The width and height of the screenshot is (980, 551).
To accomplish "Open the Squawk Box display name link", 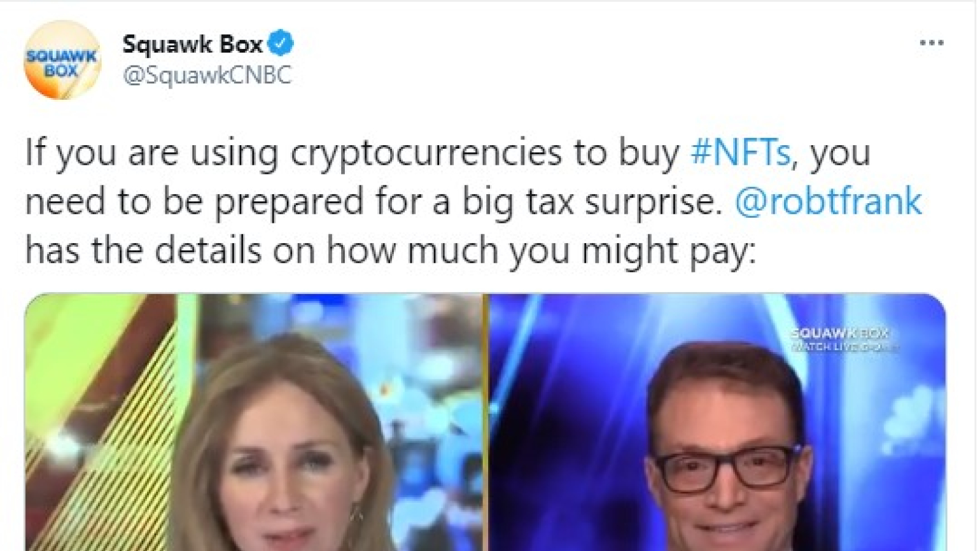I will 192,43.
